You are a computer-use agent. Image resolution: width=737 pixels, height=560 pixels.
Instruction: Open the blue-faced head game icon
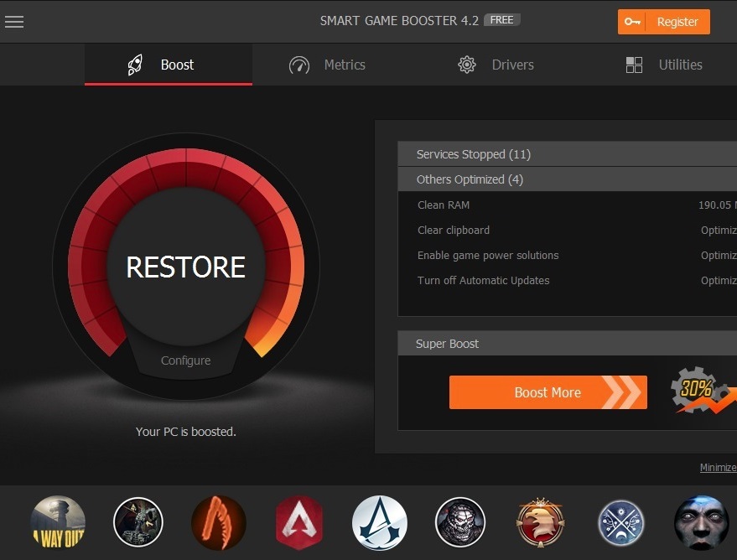pos(701,522)
